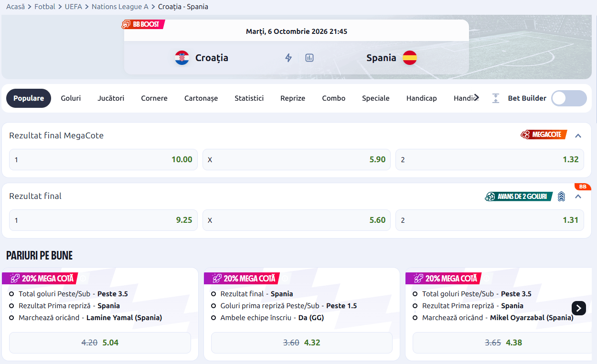
Task: Enable the Bet Builder toggle
Action: coord(569,98)
